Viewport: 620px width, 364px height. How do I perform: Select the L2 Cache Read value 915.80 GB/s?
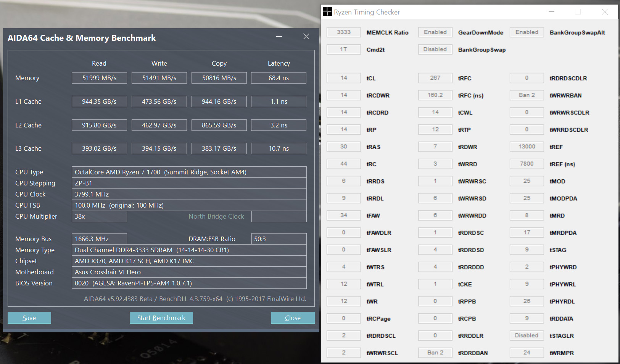tap(99, 125)
